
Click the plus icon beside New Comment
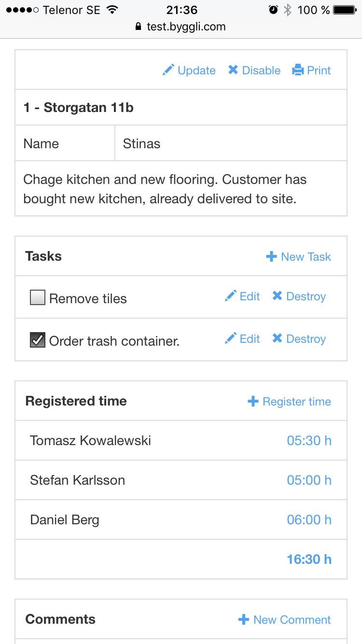click(x=244, y=620)
